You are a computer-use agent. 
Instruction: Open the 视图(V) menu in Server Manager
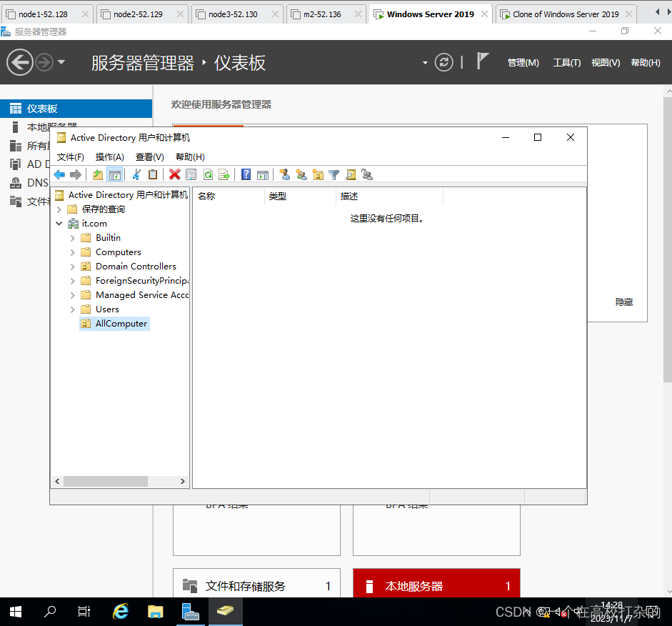tap(606, 63)
